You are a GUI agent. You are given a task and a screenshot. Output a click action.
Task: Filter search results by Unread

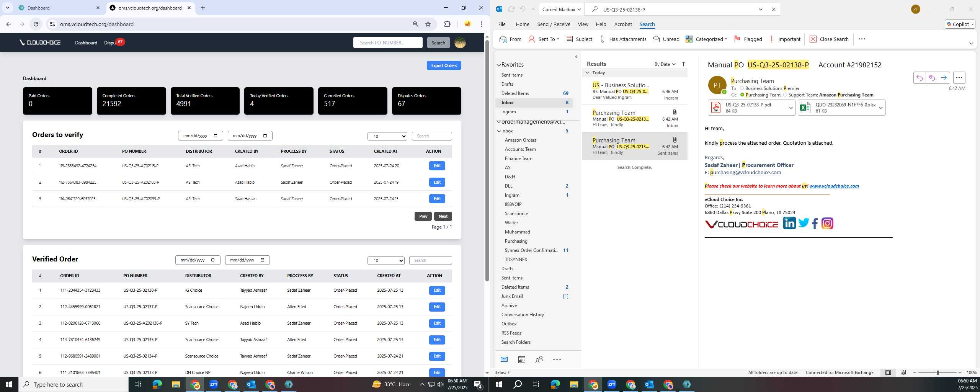click(x=666, y=39)
